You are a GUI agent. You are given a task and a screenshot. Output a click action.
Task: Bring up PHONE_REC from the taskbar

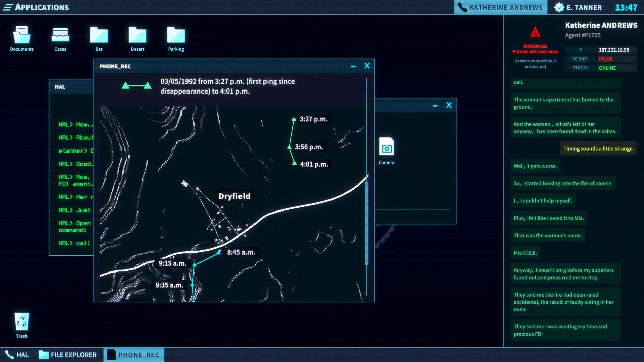pyautogui.click(x=134, y=355)
